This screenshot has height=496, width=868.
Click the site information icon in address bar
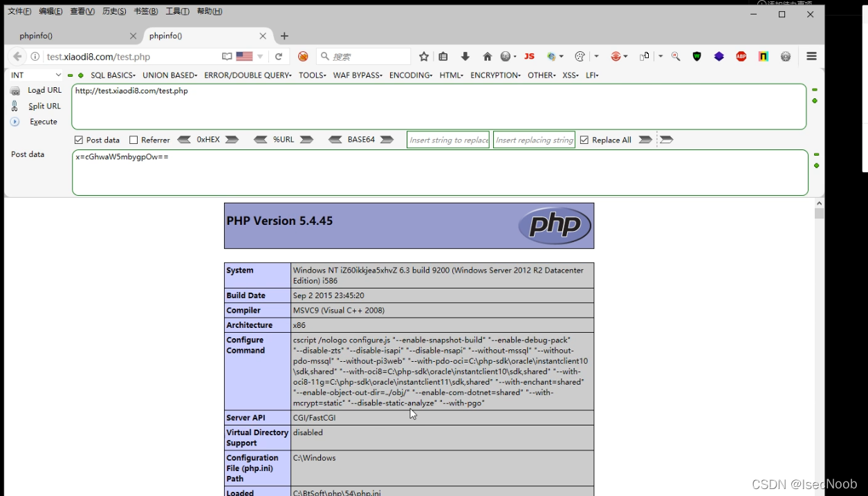(x=35, y=57)
